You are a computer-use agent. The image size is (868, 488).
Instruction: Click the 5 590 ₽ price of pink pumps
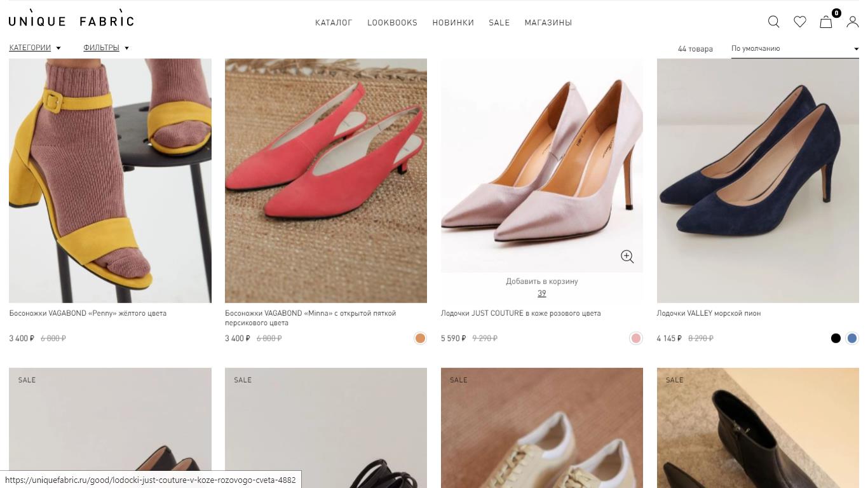click(x=454, y=338)
